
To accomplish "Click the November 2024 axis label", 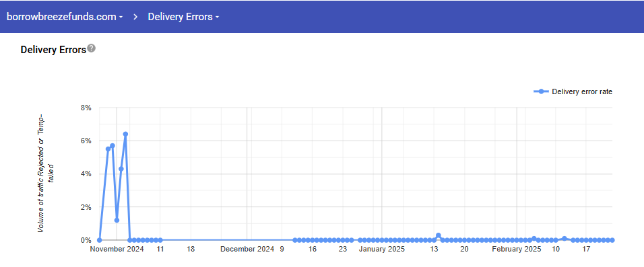I will tap(117, 249).
